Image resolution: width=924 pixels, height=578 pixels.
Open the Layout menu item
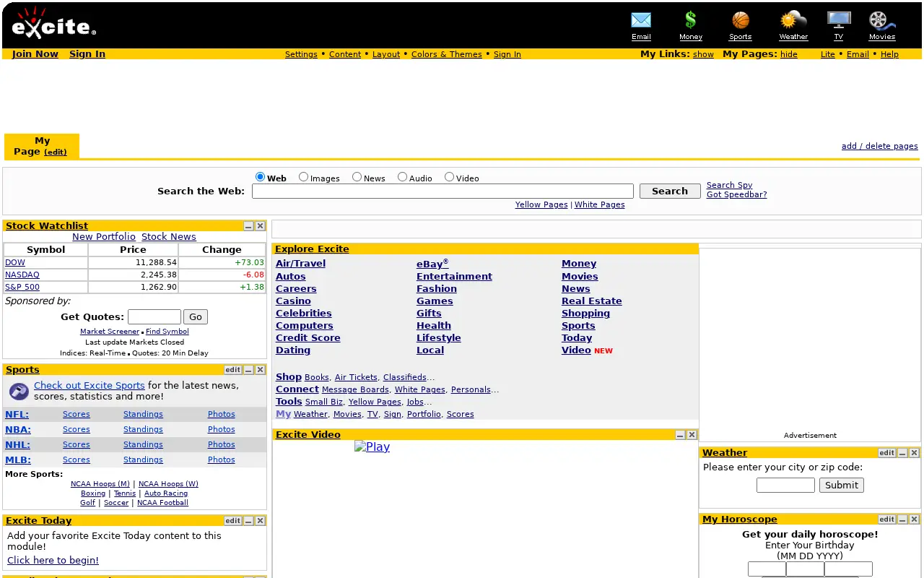pos(386,54)
